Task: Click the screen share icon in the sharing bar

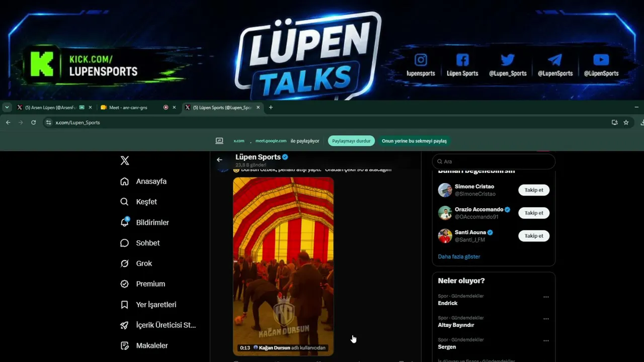Action: click(x=219, y=141)
